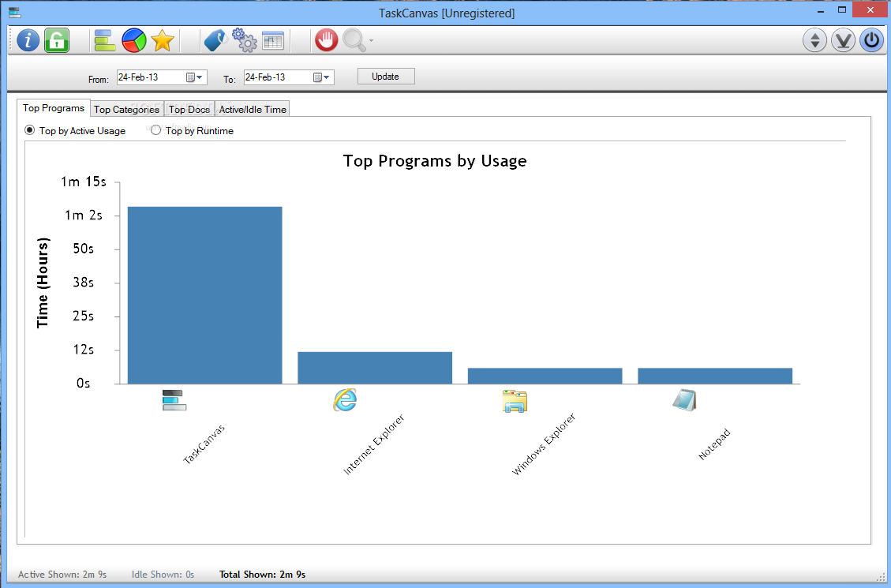
Task: Click the 1m 2s axis label
Action: tap(84, 215)
